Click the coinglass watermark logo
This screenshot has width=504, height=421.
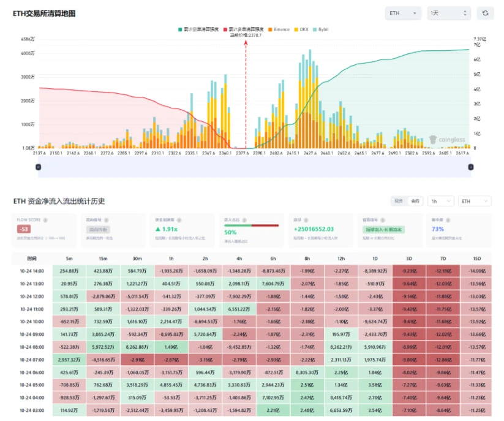pyautogui.click(x=447, y=140)
